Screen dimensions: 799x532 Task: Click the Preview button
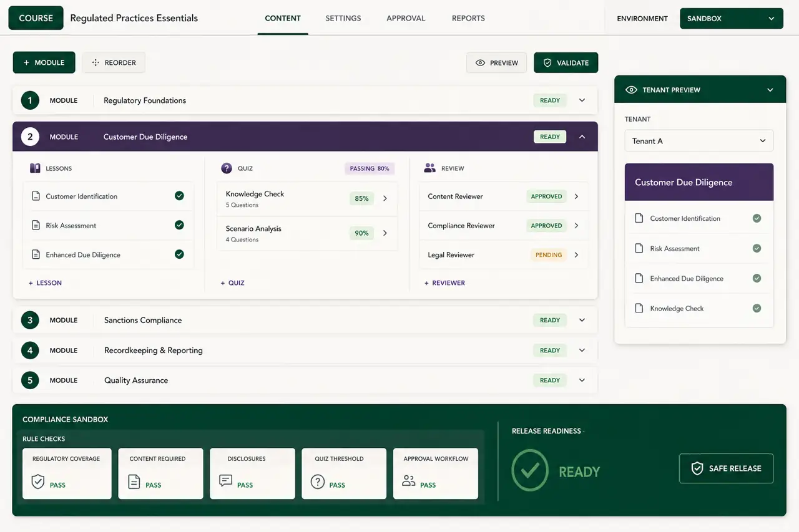click(497, 62)
